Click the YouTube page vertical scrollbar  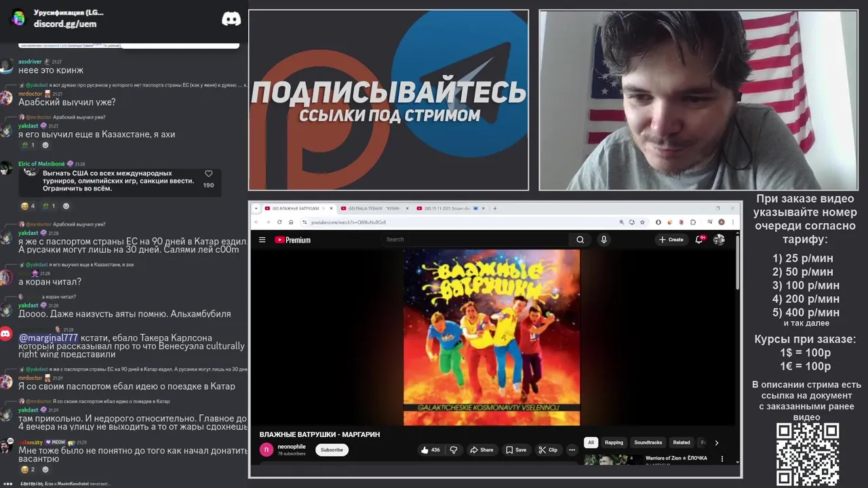coord(738,261)
